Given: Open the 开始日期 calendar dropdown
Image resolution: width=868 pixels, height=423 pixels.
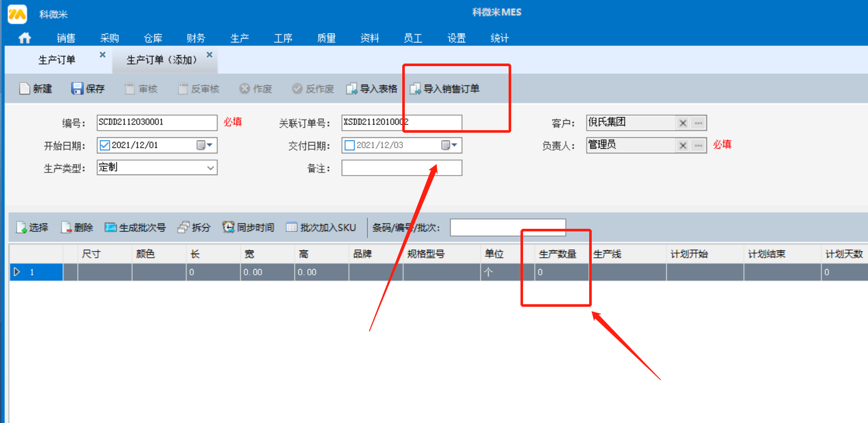Looking at the screenshot, I should pos(204,145).
